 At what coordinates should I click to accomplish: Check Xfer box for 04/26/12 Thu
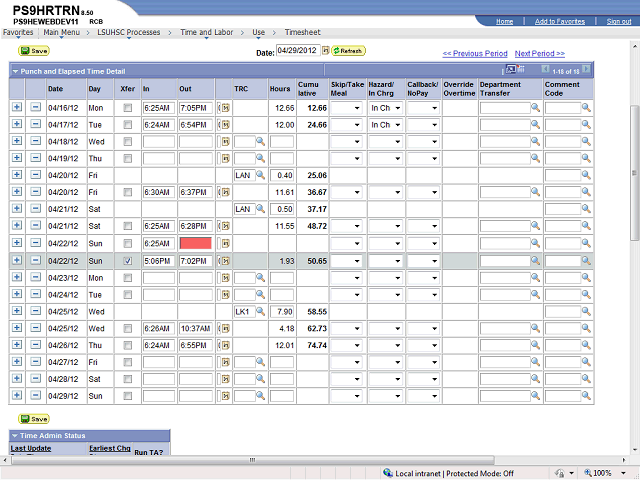(128, 345)
